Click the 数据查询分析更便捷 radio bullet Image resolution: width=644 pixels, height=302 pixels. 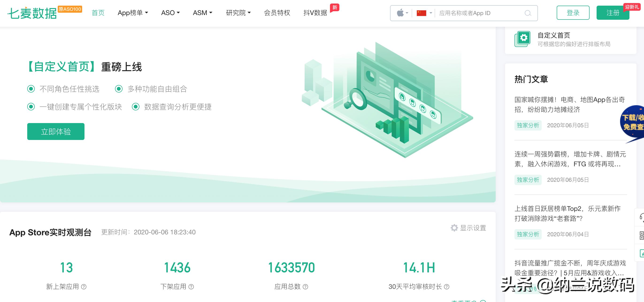coord(136,107)
